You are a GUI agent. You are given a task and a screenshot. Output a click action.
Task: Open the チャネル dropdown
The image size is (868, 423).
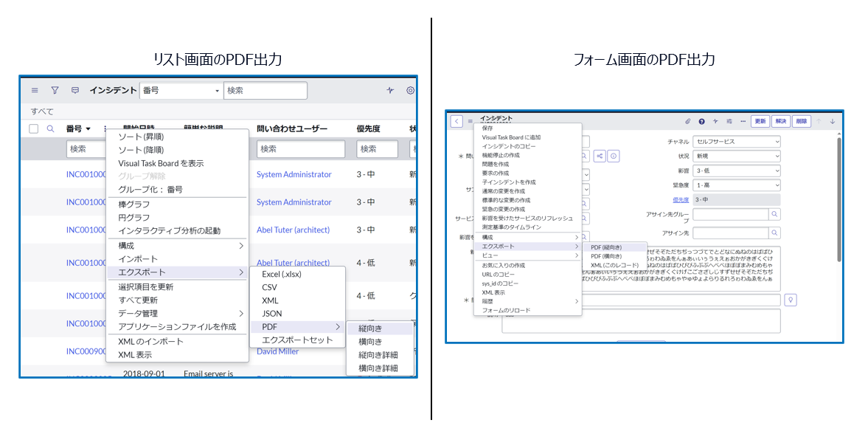pos(736,142)
